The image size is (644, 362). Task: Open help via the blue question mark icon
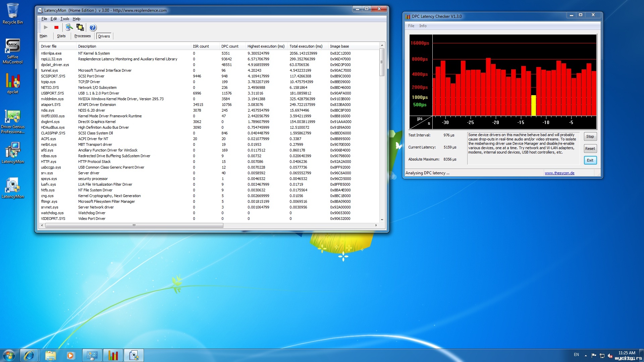(x=93, y=27)
